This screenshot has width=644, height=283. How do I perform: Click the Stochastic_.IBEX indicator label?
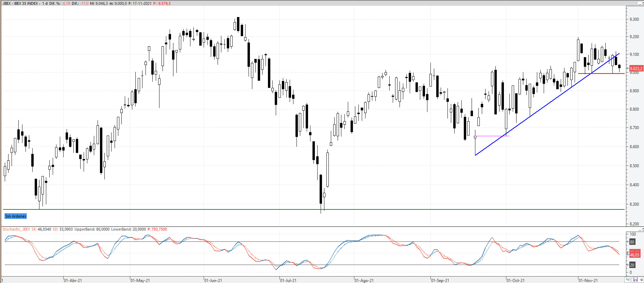pyautogui.click(x=16, y=229)
